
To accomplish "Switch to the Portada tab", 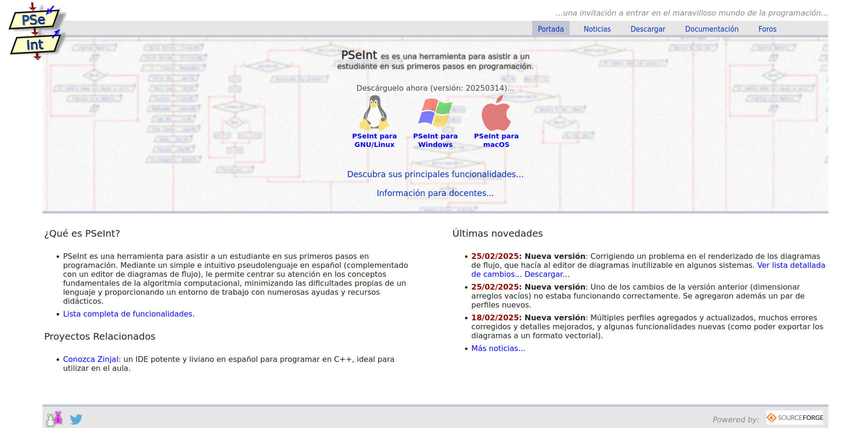I will 550,29.
